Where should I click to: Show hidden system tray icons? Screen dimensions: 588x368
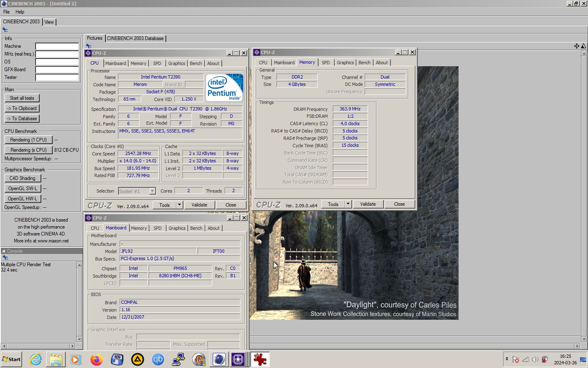point(507,359)
